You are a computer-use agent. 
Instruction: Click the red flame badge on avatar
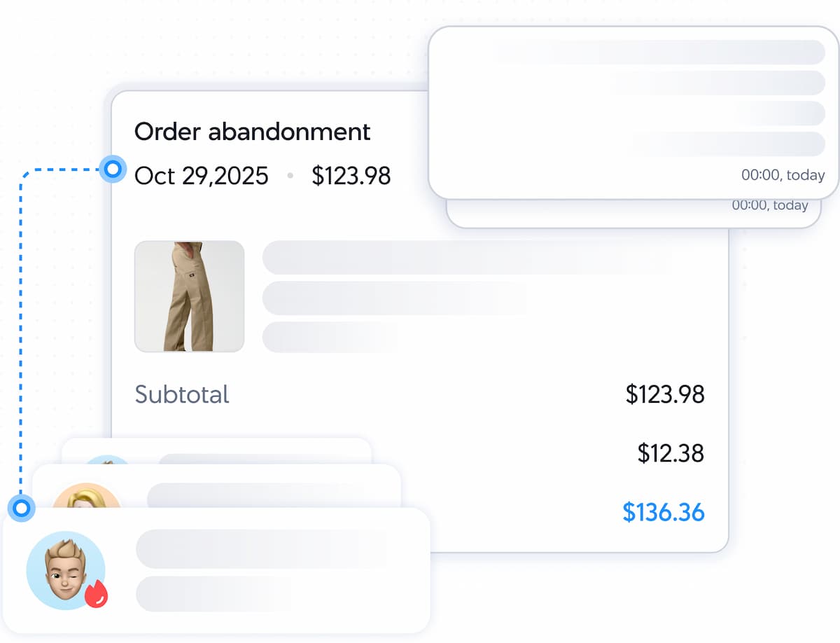pos(97,595)
